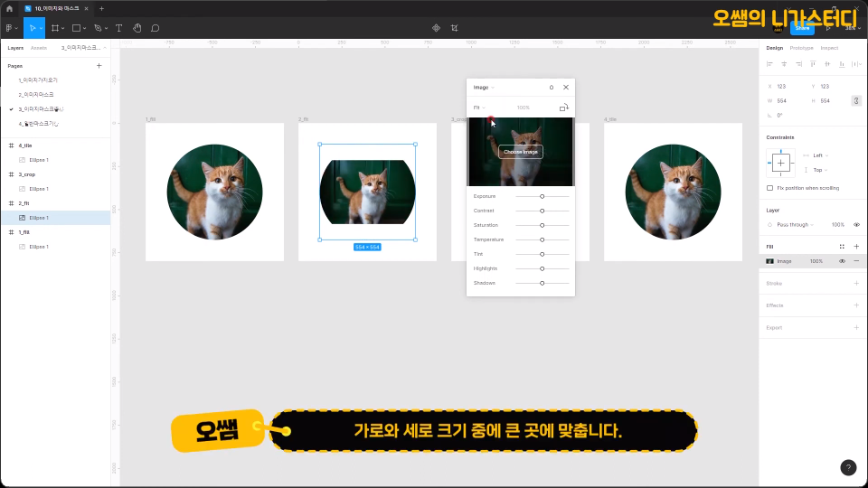Viewport: 868px width, 488px height.
Task: Select the Rectangle shape tool
Action: click(76, 28)
